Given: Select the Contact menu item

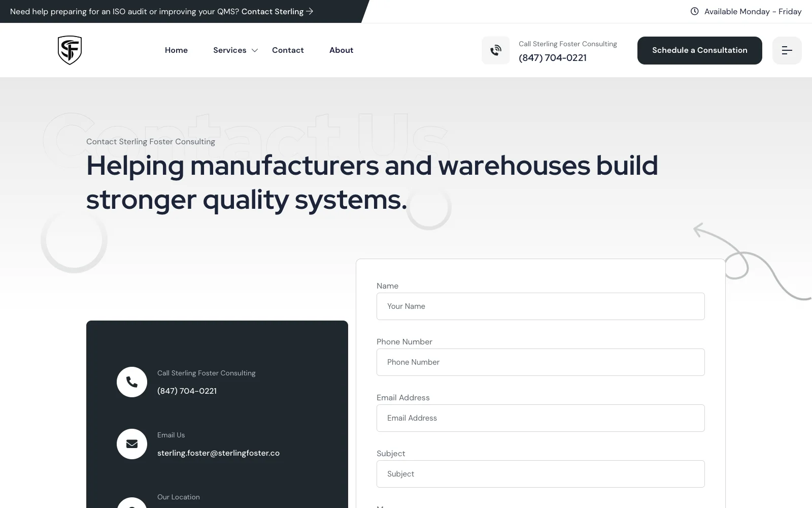Looking at the screenshot, I should point(288,50).
